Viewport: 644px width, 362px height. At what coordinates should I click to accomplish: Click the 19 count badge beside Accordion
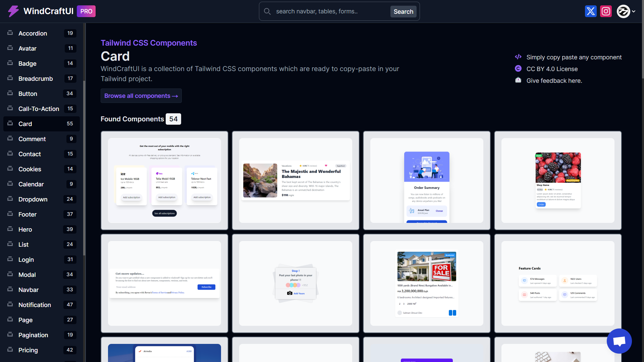pyautogui.click(x=70, y=33)
